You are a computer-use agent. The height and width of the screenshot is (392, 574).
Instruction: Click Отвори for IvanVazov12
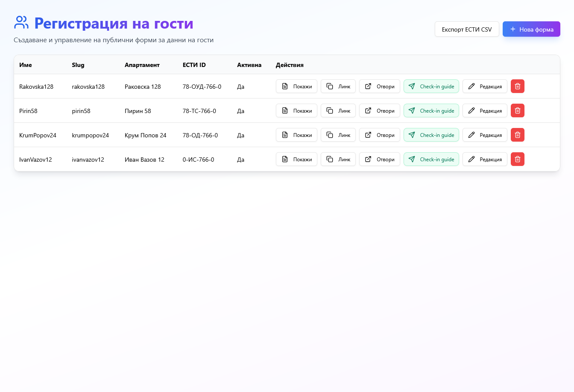pyautogui.click(x=380, y=159)
